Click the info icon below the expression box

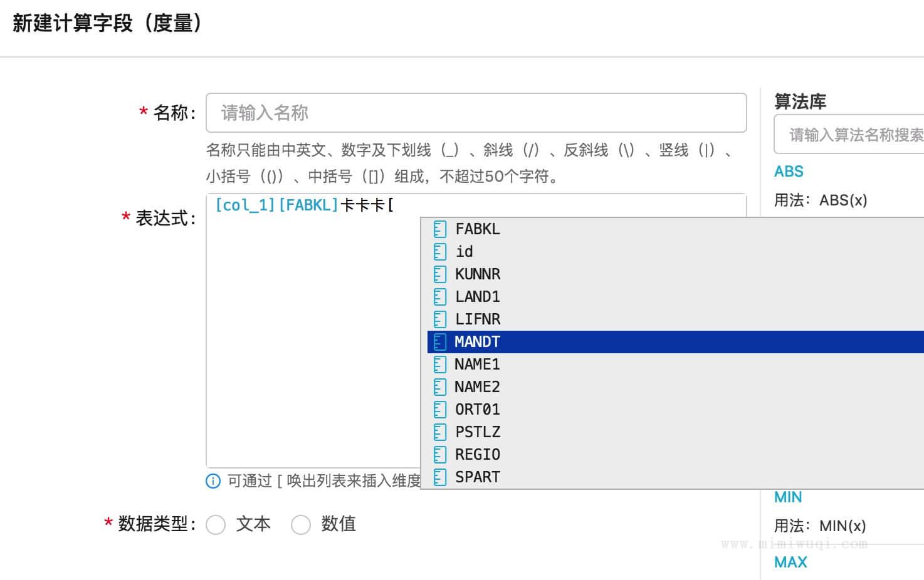coord(213,481)
